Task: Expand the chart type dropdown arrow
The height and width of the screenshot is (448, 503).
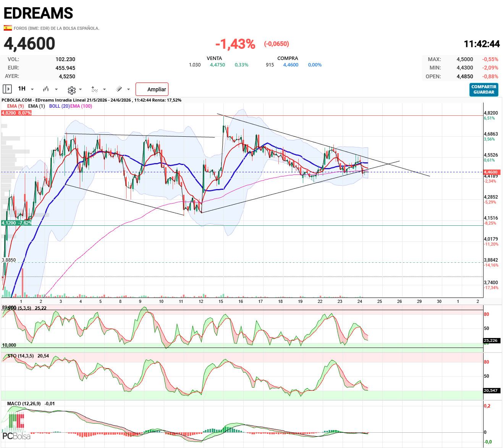Action: tap(56, 89)
